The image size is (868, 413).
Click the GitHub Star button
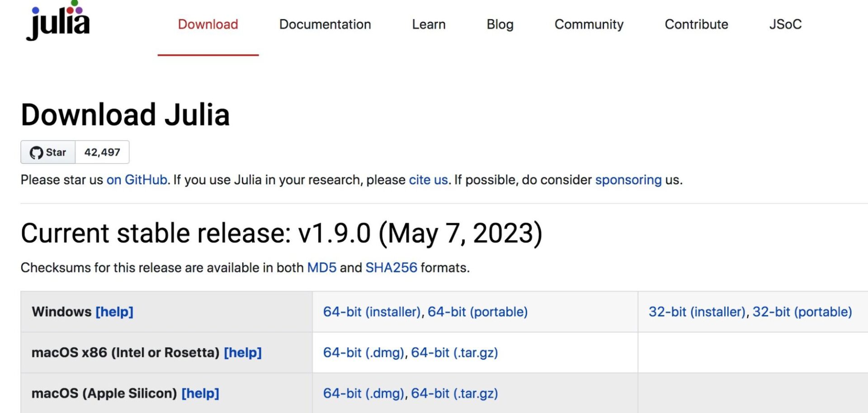(x=48, y=152)
